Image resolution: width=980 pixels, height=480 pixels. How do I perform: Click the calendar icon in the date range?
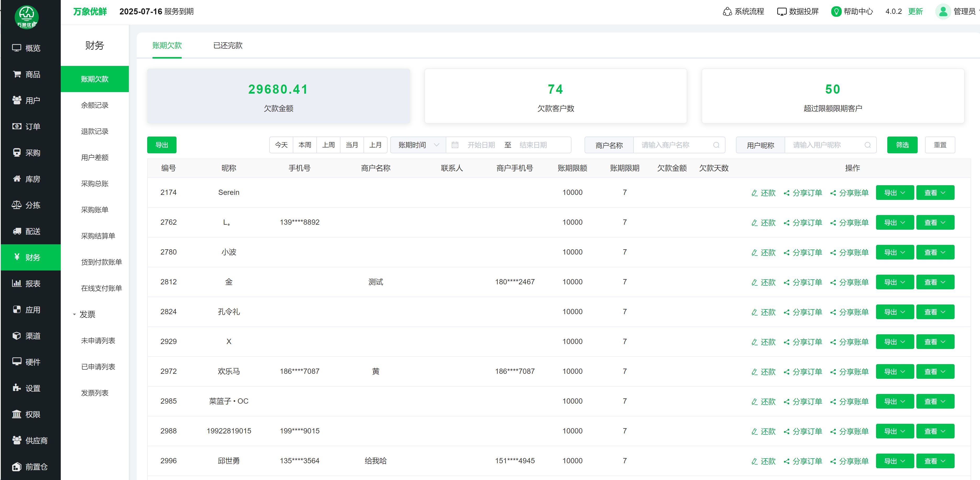tap(455, 145)
